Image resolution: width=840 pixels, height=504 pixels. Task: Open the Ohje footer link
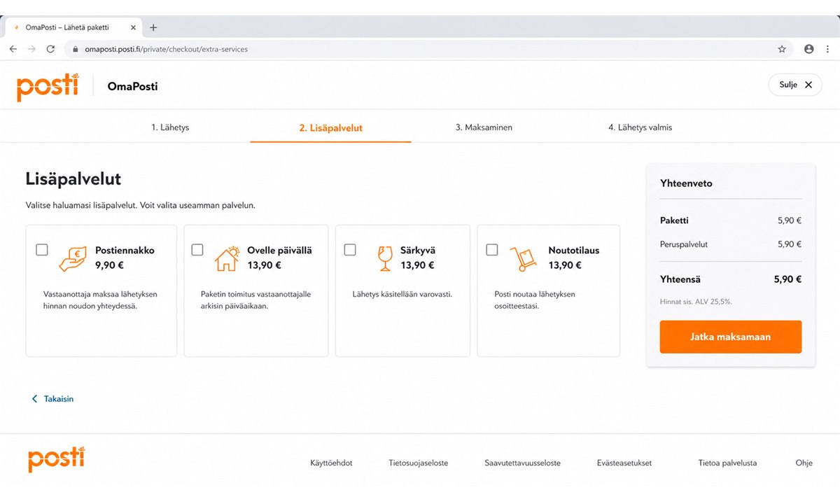(x=804, y=463)
